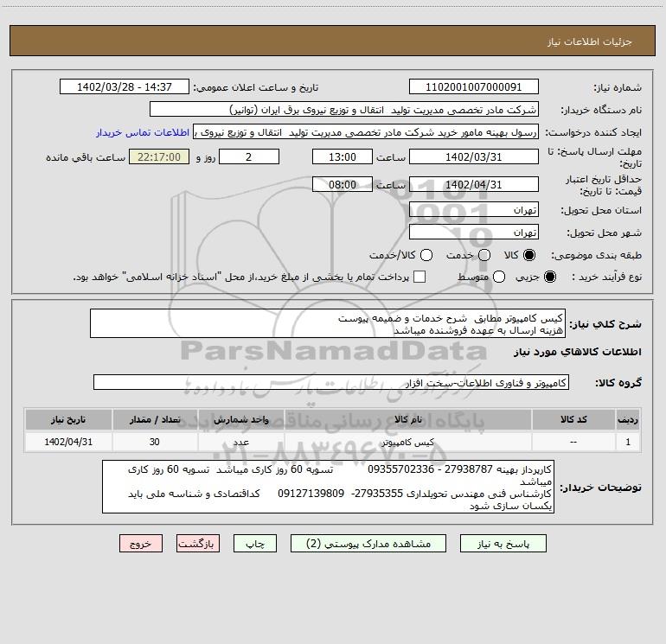Click the deadline time 13:00 field

tap(343, 156)
